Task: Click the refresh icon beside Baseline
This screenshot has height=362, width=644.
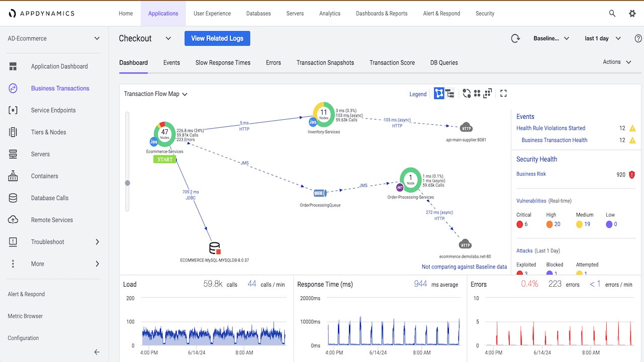Action: tap(515, 38)
